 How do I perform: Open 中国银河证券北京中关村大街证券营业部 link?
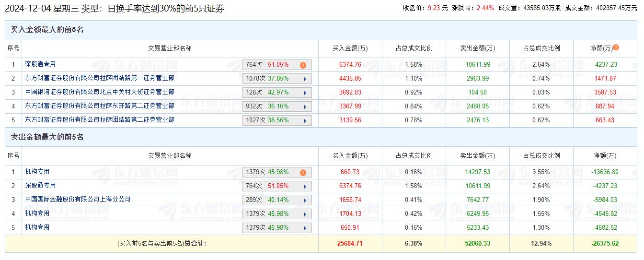pos(100,92)
